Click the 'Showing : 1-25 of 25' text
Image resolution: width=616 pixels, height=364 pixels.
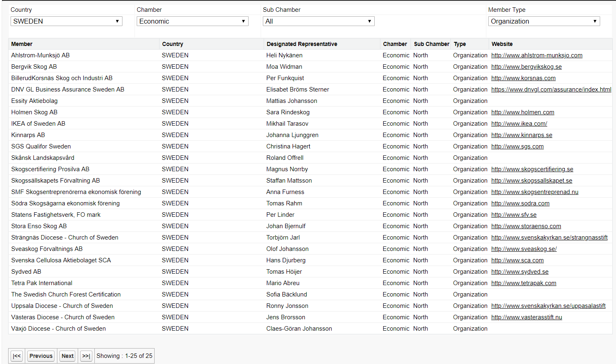point(125,356)
